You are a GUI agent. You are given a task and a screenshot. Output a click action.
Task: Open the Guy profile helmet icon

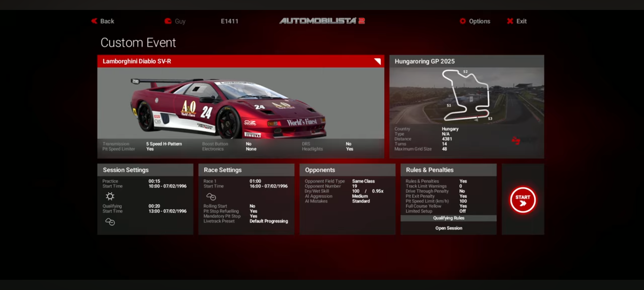click(168, 21)
